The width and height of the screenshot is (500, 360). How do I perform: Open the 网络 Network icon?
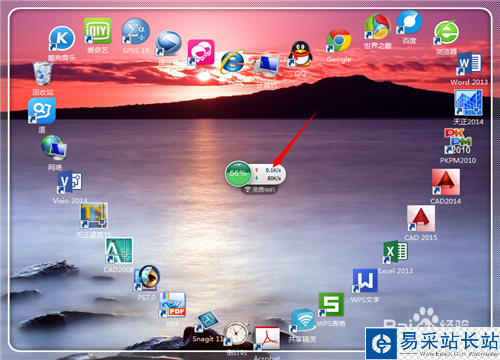coord(54,147)
